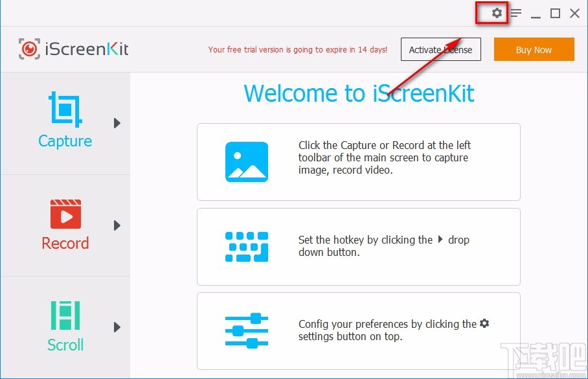This screenshot has width=588, height=379.
Task: Expand the Capture drop-down arrow
Action: (x=117, y=123)
